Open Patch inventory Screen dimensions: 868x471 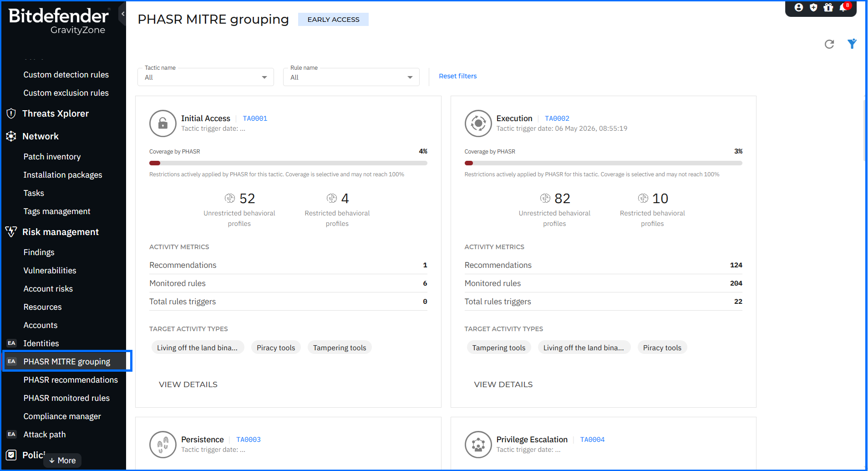(x=52, y=157)
